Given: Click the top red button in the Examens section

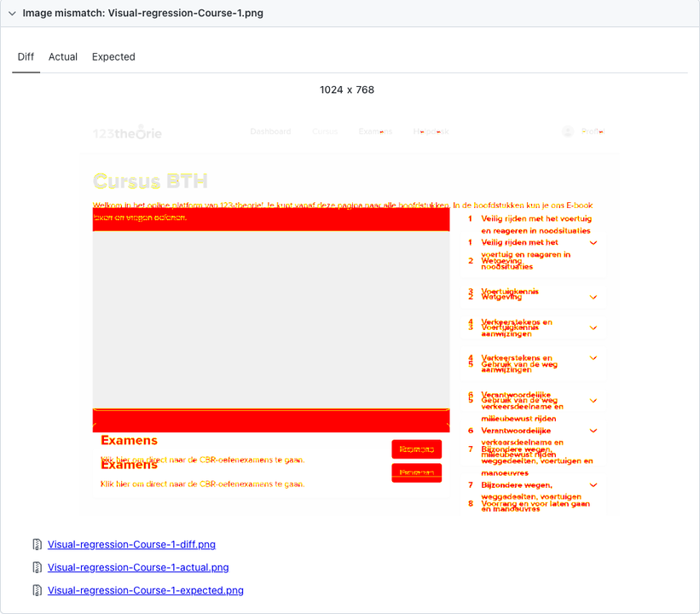Looking at the screenshot, I should (416, 449).
